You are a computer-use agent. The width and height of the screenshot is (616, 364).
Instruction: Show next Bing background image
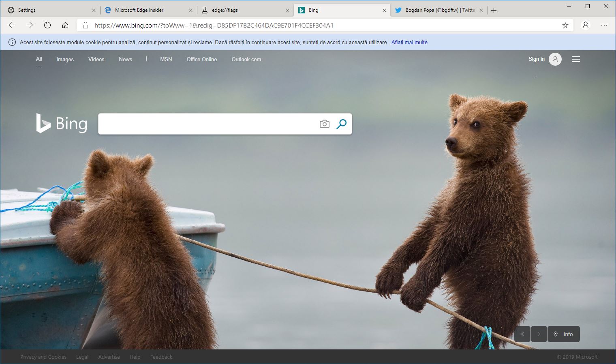(x=539, y=334)
